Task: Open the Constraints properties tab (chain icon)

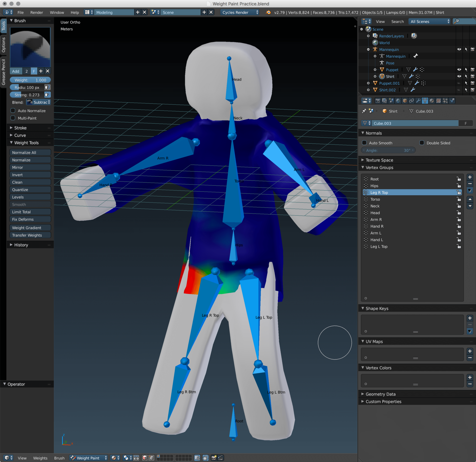Action: point(412,101)
